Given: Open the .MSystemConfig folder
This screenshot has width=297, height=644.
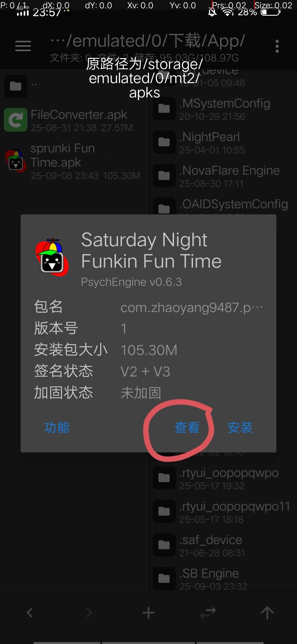Looking at the screenshot, I should click(223, 108).
